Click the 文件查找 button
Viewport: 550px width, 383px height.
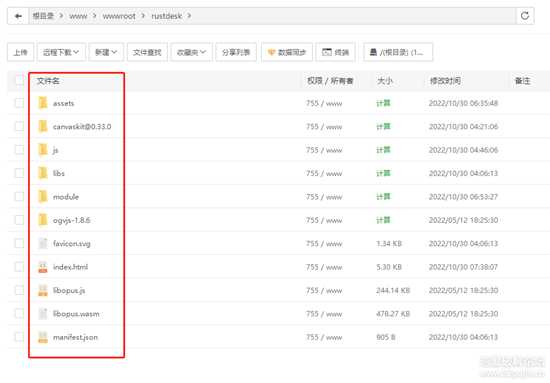pos(147,52)
